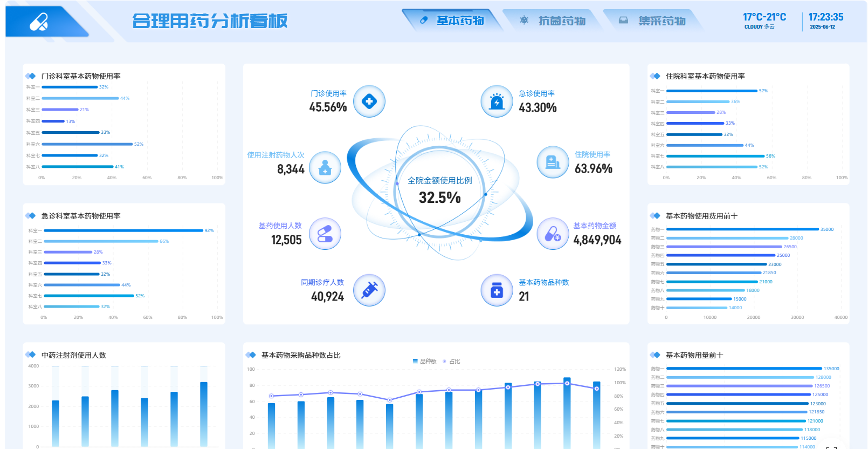The height and width of the screenshot is (449, 868).
Task: Click the 13% 科室四 bar in 门诊科室 chart
Action: pyautogui.click(x=53, y=121)
